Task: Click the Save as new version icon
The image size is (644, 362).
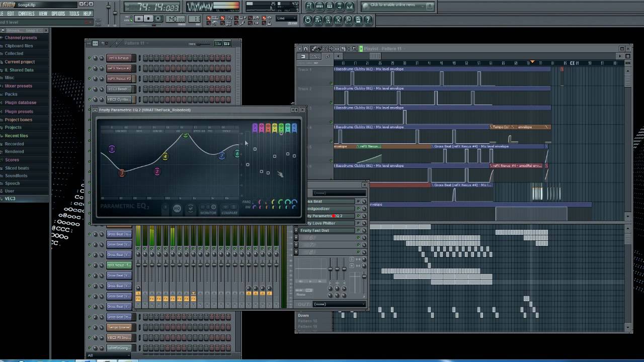Action: [318, 20]
